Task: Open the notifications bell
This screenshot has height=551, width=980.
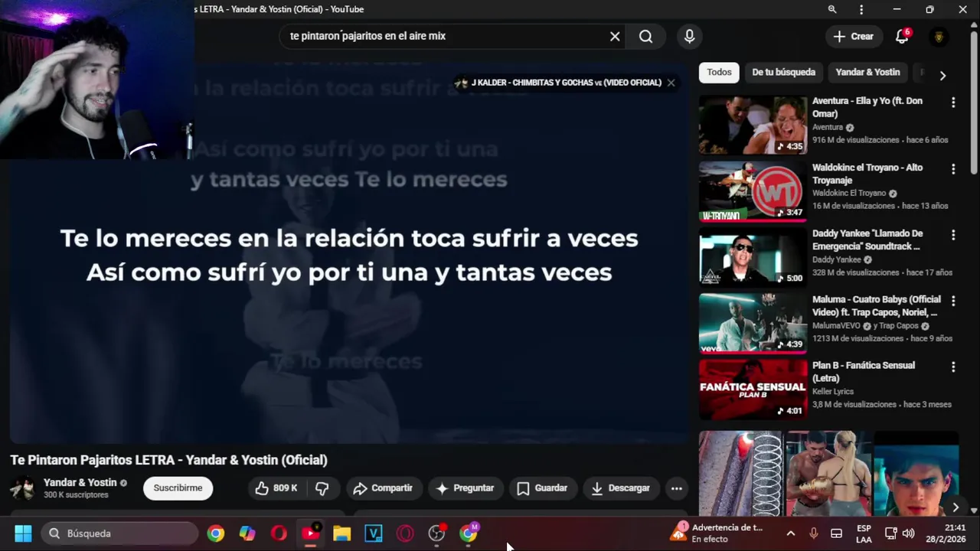Action: 902,36
